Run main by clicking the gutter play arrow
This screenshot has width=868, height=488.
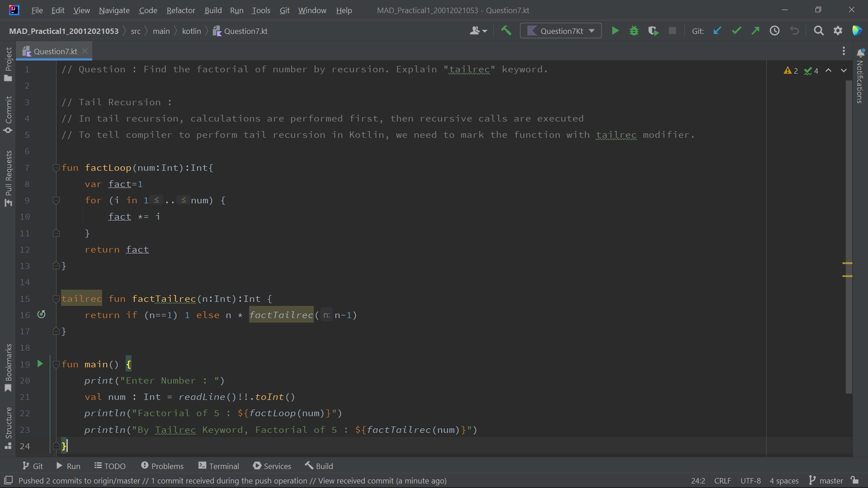(x=39, y=364)
